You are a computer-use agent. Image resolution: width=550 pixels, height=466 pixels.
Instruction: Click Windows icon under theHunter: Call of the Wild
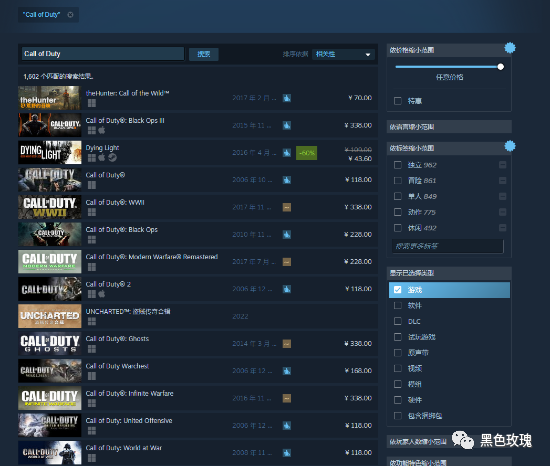pos(92,103)
